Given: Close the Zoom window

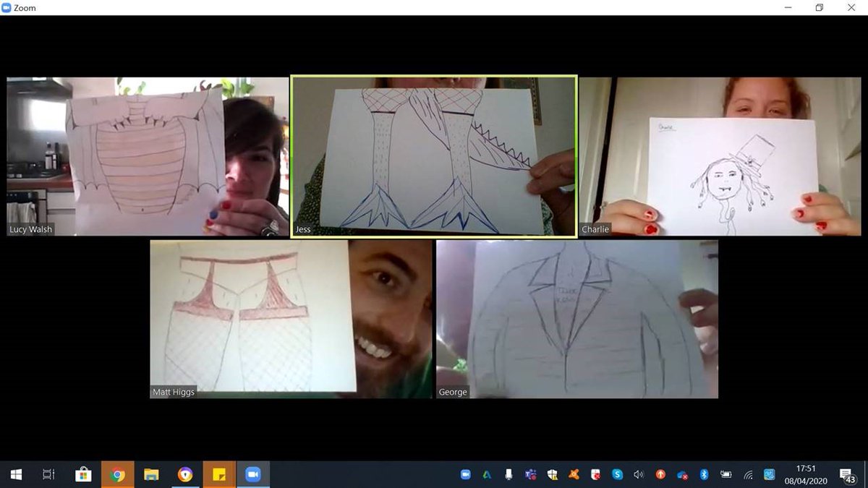Looking at the screenshot, I should tap(851, 7).
